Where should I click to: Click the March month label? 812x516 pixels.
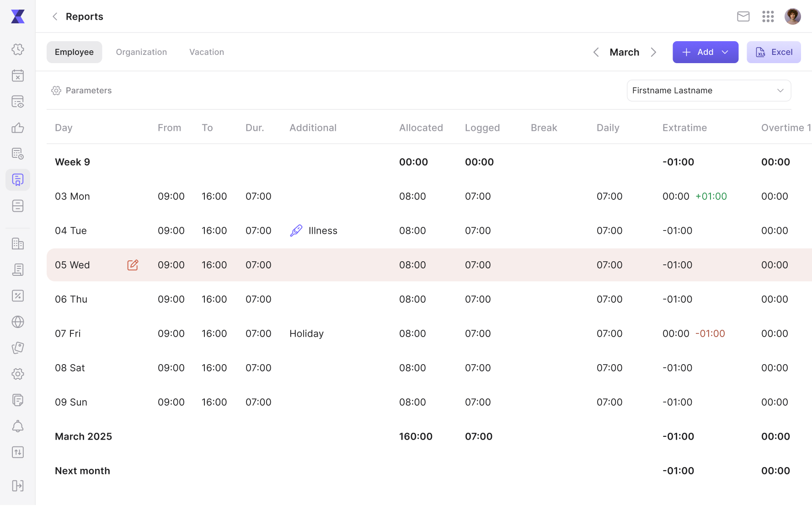point(625,52)
